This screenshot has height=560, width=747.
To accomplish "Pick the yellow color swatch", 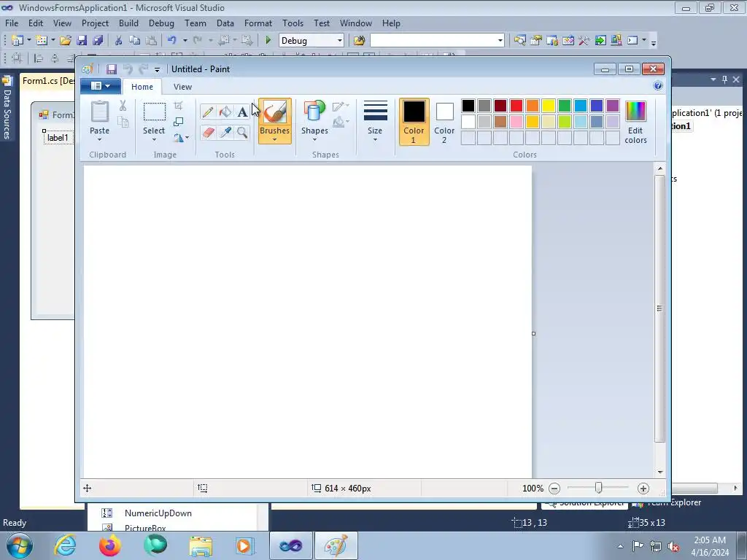I will click(x=549, y=106).
